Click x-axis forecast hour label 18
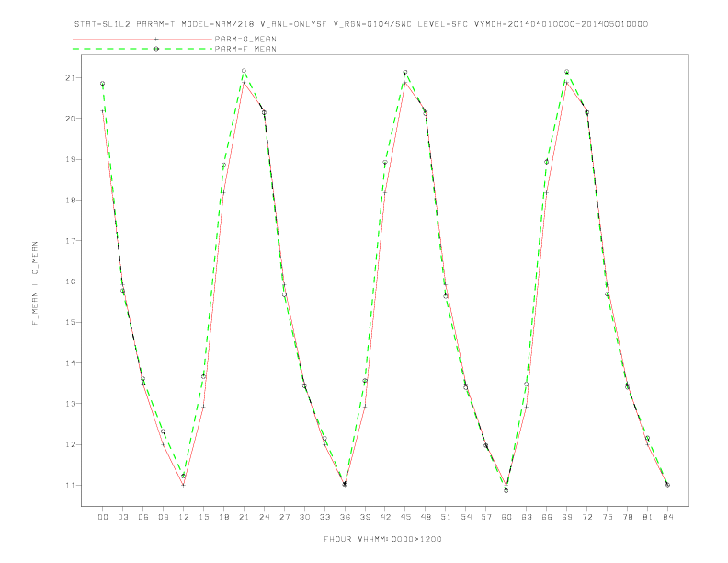The height and width of the screenshot is (563, 728). coord(223,517)
